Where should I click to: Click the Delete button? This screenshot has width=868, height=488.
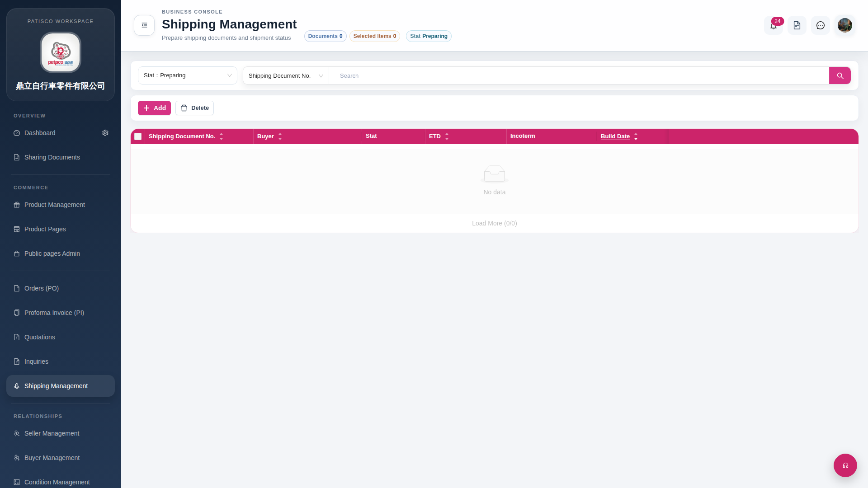[x=194, y=108]
